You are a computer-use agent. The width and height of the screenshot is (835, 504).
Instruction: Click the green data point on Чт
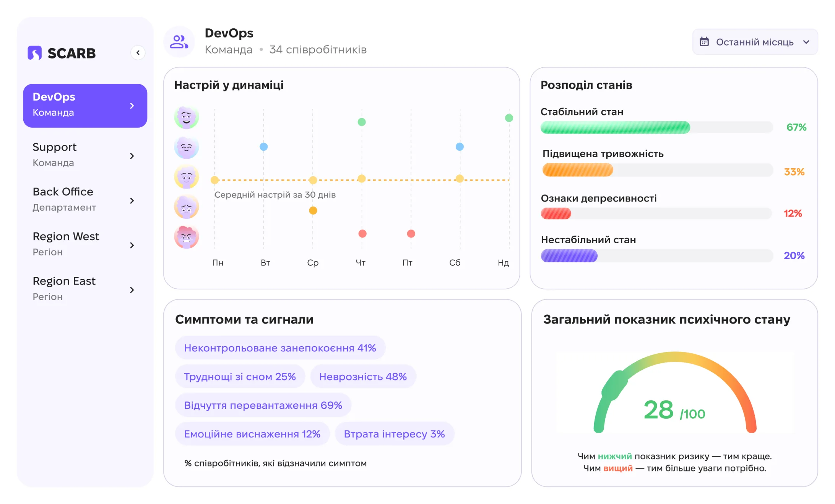pyautogui.click(x=362, y=122)
